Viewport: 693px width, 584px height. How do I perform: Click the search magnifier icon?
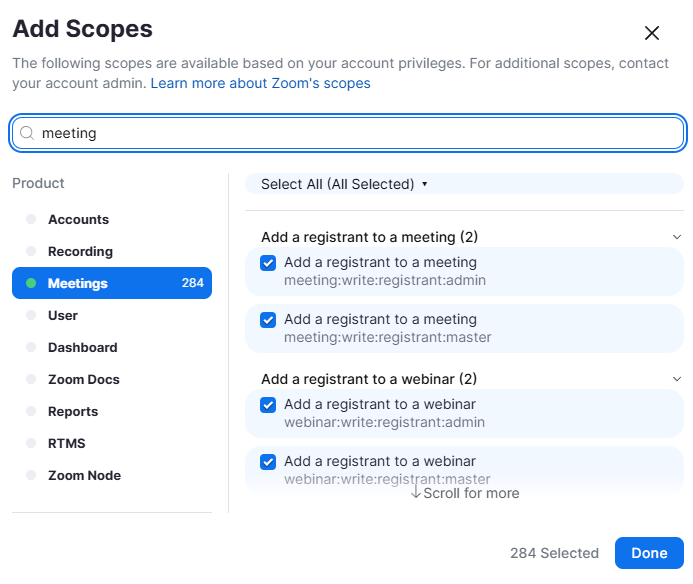coord(27,133)
